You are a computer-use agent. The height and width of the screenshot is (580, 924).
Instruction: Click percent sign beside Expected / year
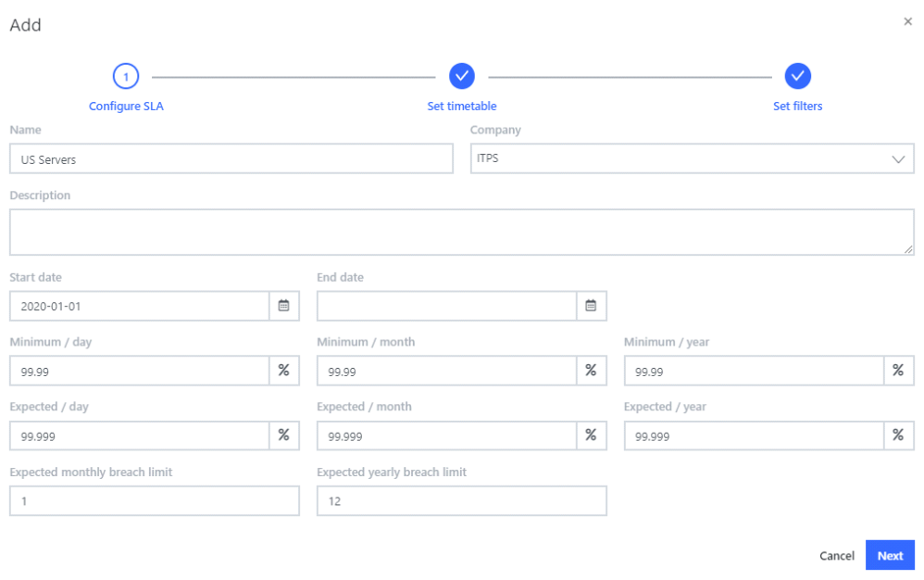coord(899,435)
